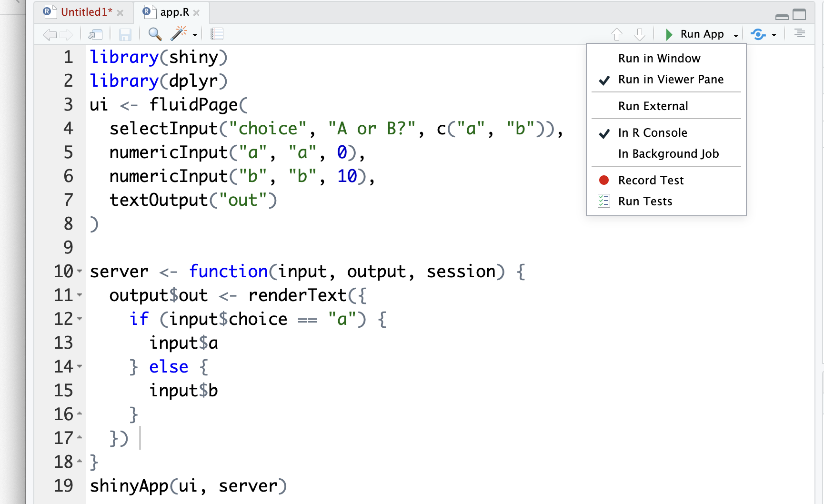Viewport: 824px width, 504px height.
Task: Click the code tools magic wand icon
Action: tap(179, 34)
